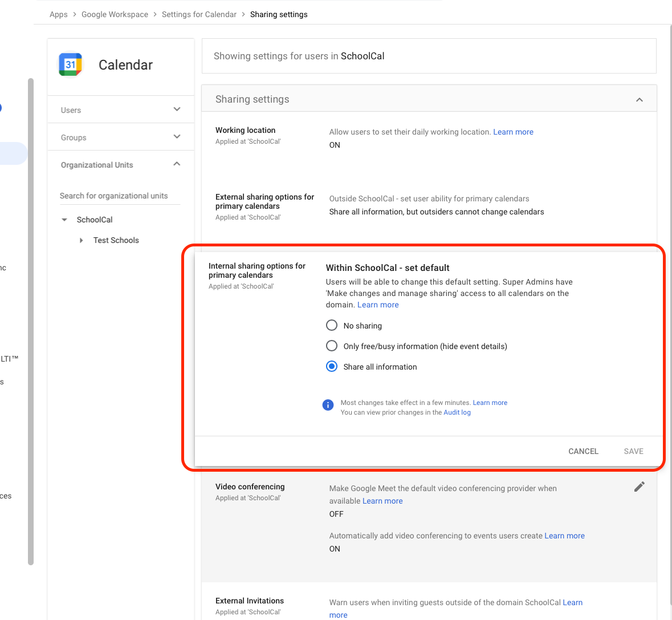This screenshot has height=620, width=672.
Task: Click the Video conferencing setting title
Action: click(x=250, y=487)
